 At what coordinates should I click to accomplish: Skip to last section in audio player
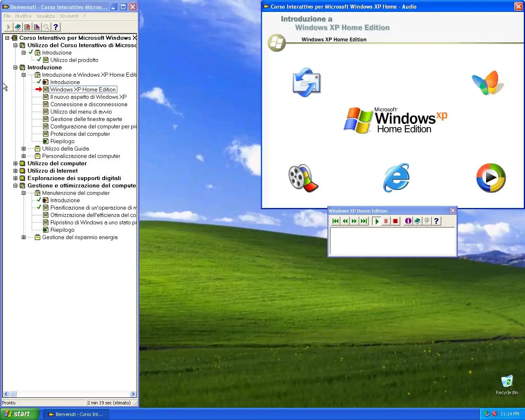[x=364, y=221]
